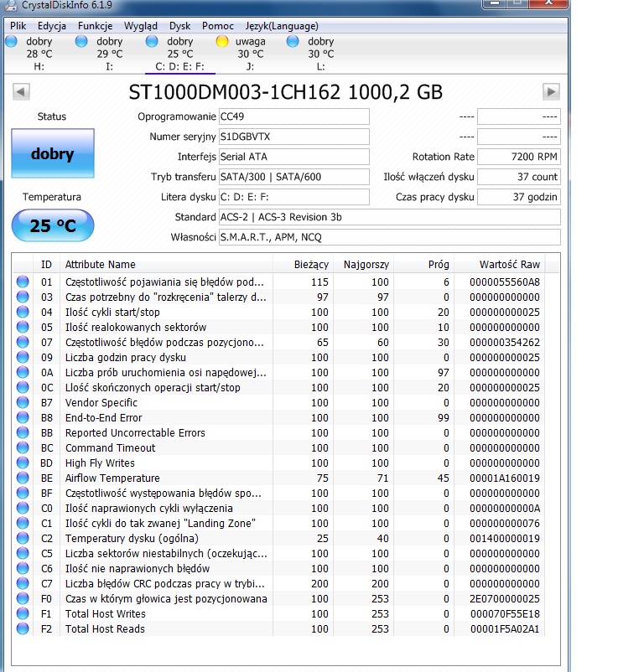Select raw value 2E0700000025
644x672 pixels.
pos(504,599)
